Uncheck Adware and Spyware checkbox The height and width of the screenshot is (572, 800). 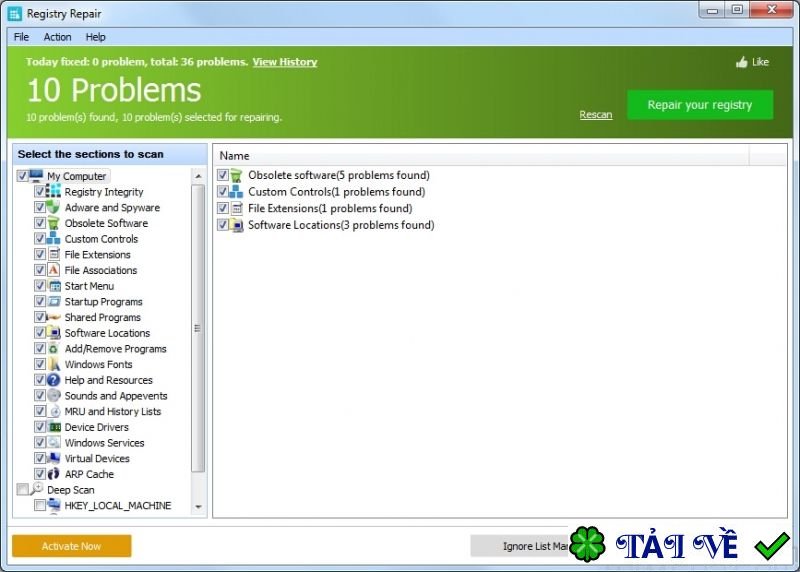pyautogui.click(x=40, y=207)
